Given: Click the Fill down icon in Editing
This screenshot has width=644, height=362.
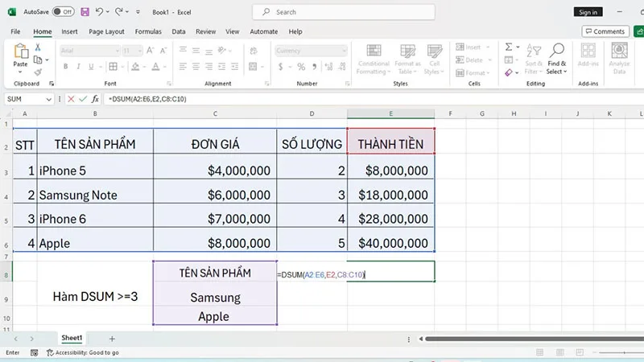Looking at the screenshot, I should coord(509,60).
